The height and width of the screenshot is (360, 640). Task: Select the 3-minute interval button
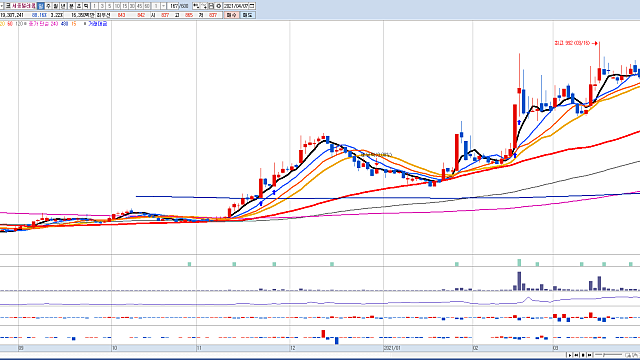point(102,6)
